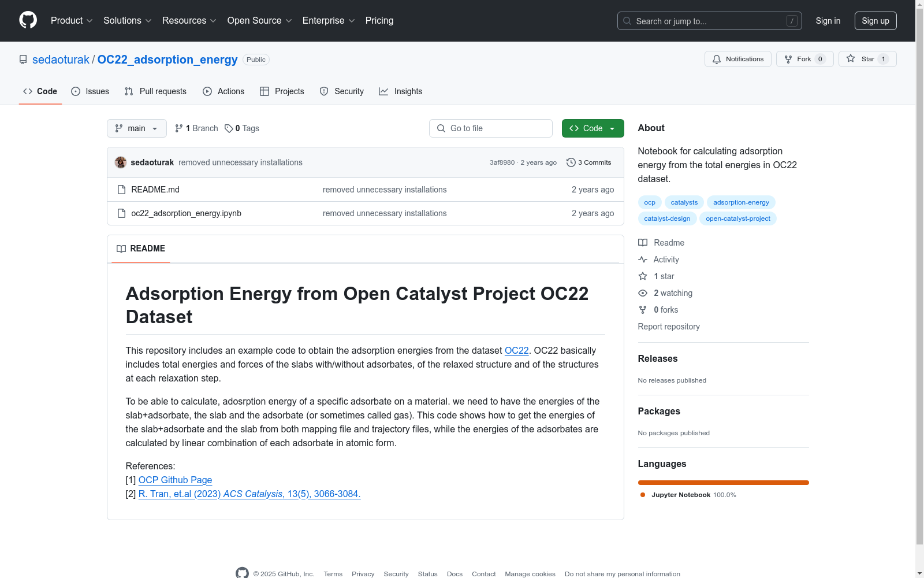Expand the Resources menu
The image size is (924, 578).
(x=189, y=21)
